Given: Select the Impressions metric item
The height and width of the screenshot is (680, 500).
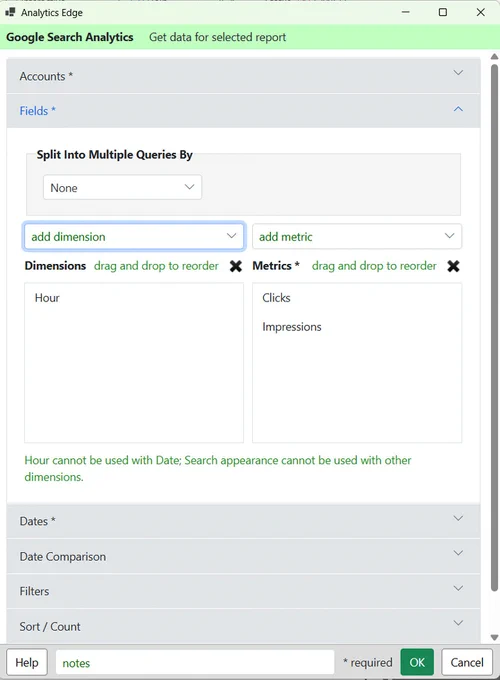Looking at the screenshot, I should pos(291,327).
